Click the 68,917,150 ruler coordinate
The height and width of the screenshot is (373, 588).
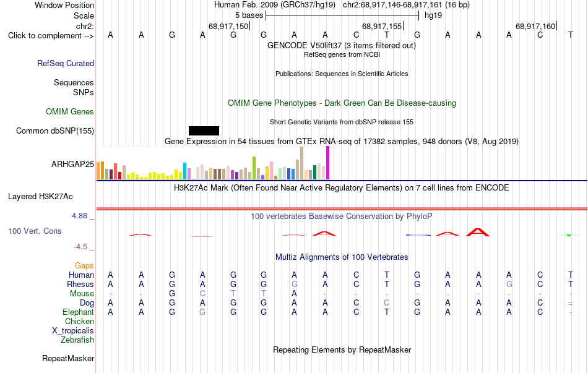click(x=228, y=26)
